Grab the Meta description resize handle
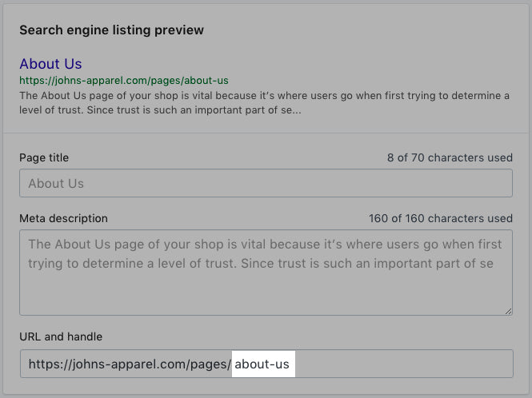The width and height of the screenshot is (532, 398). pyautogui.click(x=507, y=309)
